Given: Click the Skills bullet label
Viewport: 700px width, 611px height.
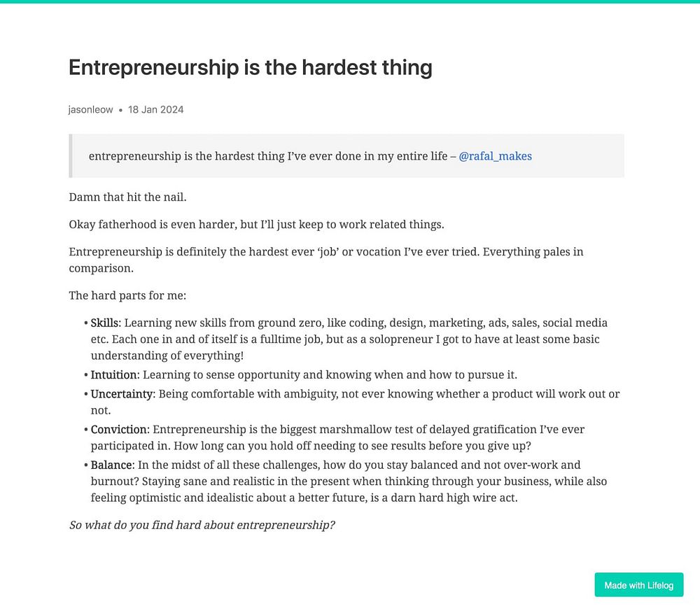Looking at the screenshot, I should 106,323.
